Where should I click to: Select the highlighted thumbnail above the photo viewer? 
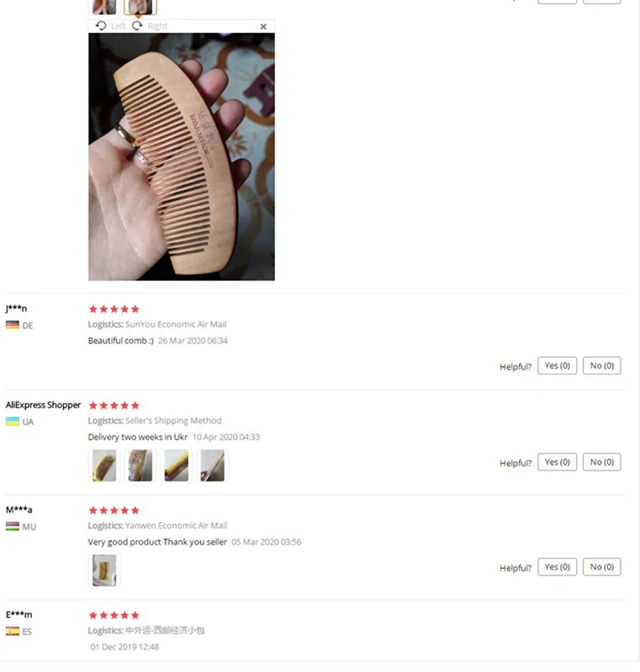(140, 7)
